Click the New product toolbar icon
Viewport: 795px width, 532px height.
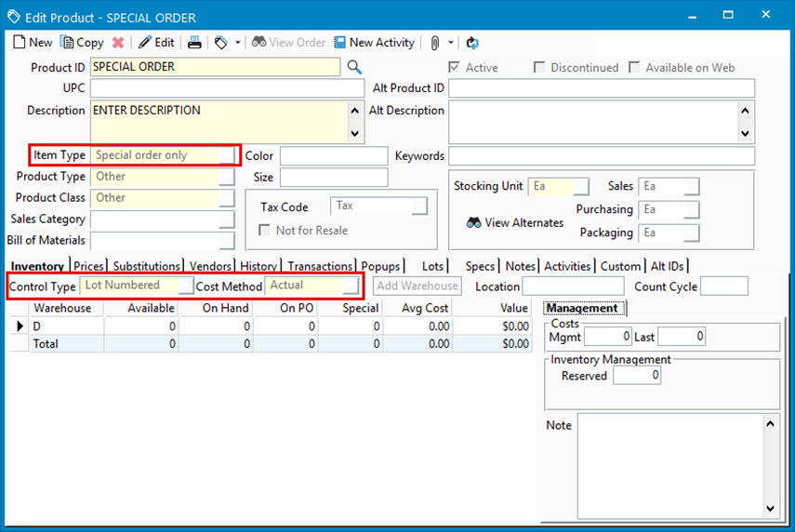click(20, 43)
